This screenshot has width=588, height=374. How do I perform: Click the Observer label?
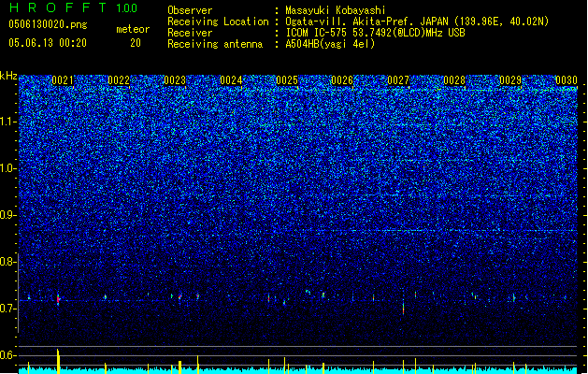point(190,10)
